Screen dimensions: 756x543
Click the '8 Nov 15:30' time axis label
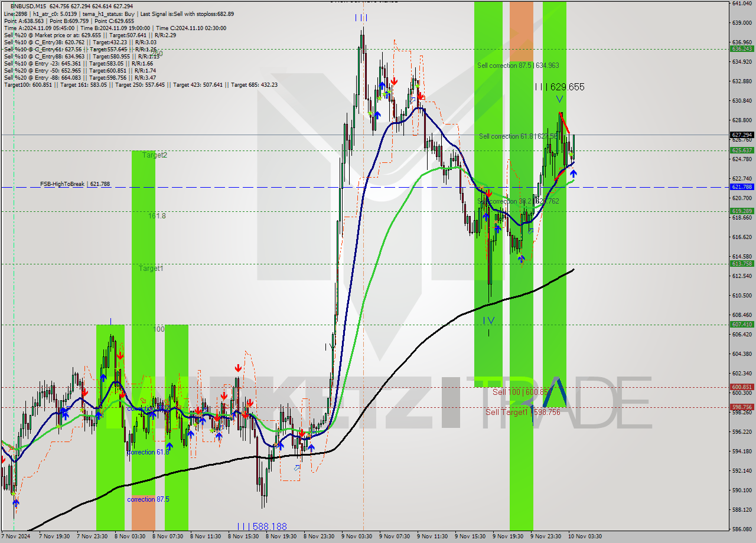pyautogui.click(x=243, y=537)
